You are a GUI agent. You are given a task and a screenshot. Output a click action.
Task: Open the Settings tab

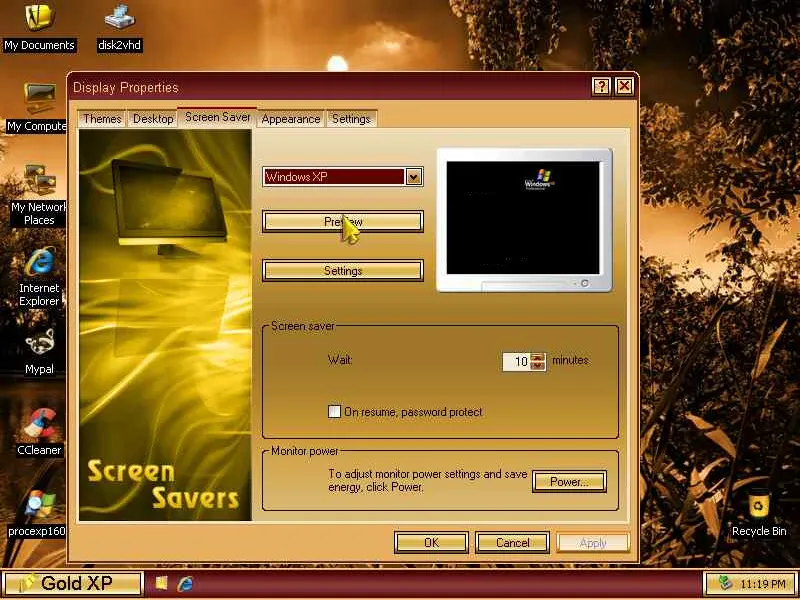[x=351, y=119]
